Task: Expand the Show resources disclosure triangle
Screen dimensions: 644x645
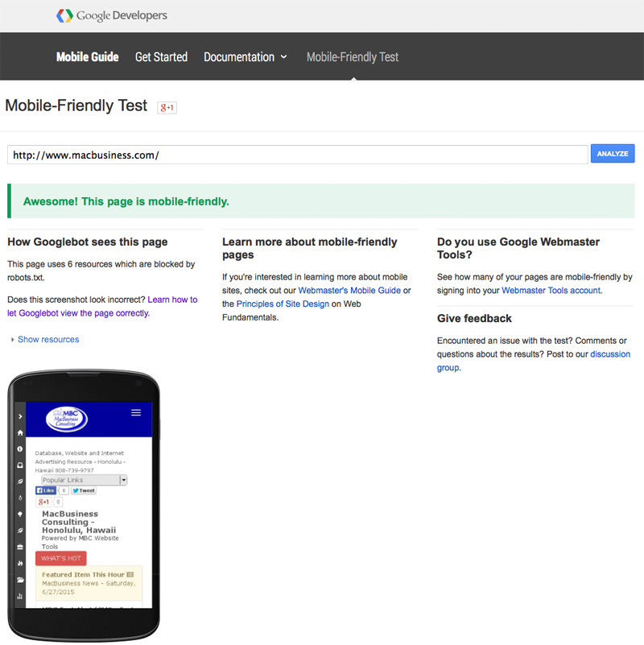Action: (x=12, y=339)
